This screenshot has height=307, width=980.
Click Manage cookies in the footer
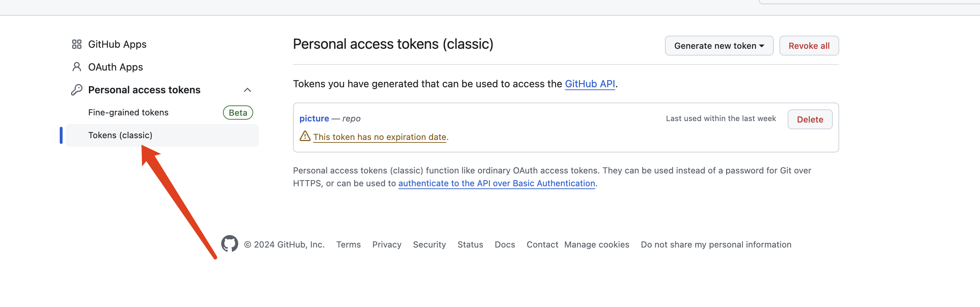coord(597,245)
